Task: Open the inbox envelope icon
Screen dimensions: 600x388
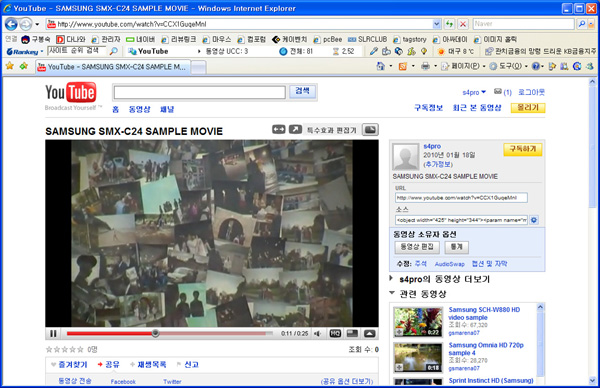Action: (x=497, y=92)
